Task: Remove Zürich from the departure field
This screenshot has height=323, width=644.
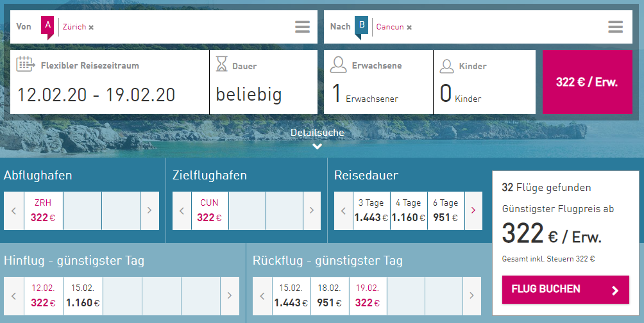Action: pyautogui.click(x=91, y=28)
